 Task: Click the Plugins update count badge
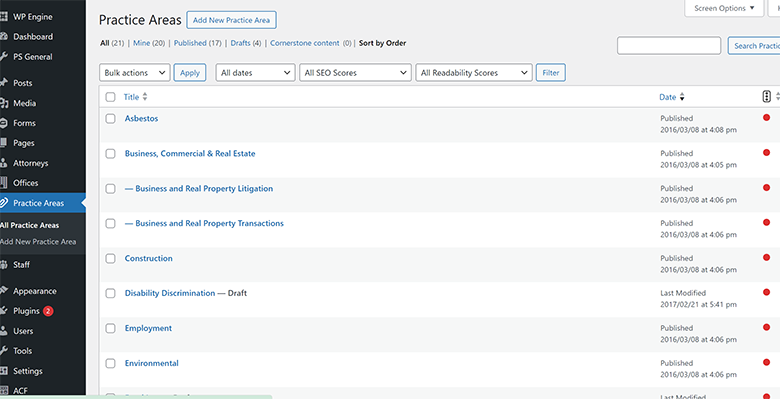click(x=48, y=311)
